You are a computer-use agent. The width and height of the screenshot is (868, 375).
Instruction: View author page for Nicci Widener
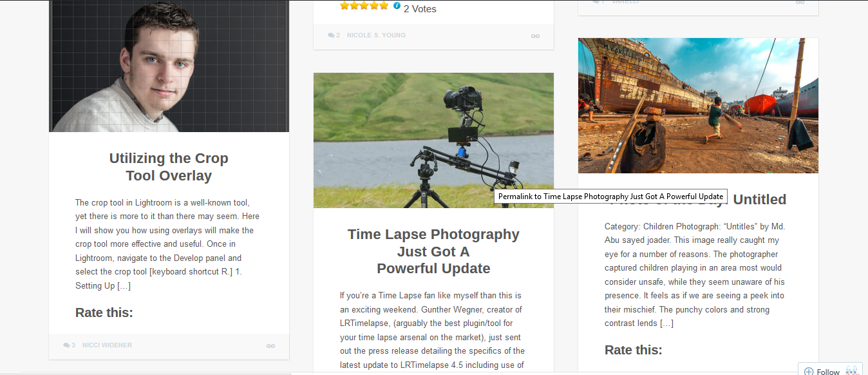107,345
